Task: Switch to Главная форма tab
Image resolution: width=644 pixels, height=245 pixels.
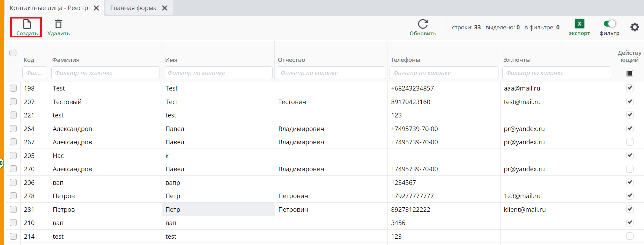Action: [133, 8]
